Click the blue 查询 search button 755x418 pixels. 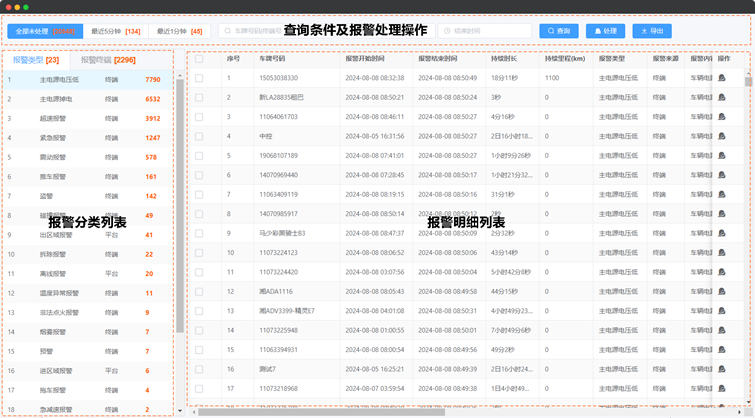pyautogui.click(x=558, y=31)
